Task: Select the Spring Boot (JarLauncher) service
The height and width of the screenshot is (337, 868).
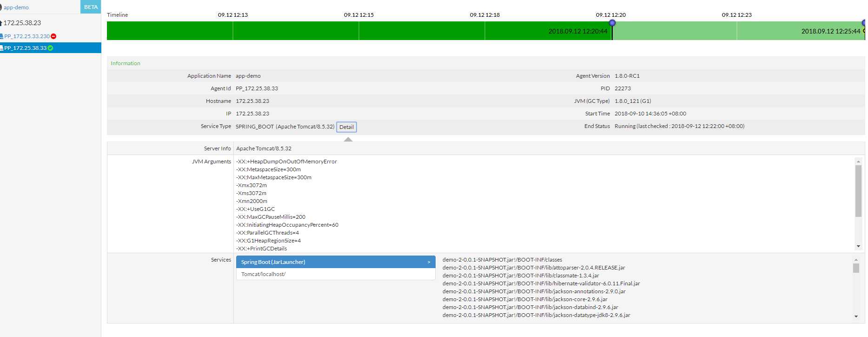Action: click(x=336, y=262)
